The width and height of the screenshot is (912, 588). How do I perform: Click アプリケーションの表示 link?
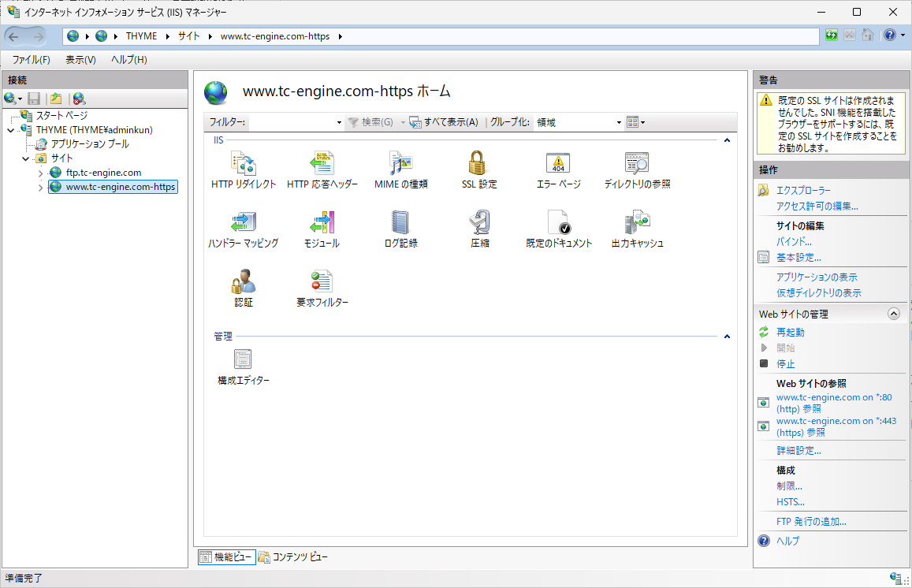817,277
